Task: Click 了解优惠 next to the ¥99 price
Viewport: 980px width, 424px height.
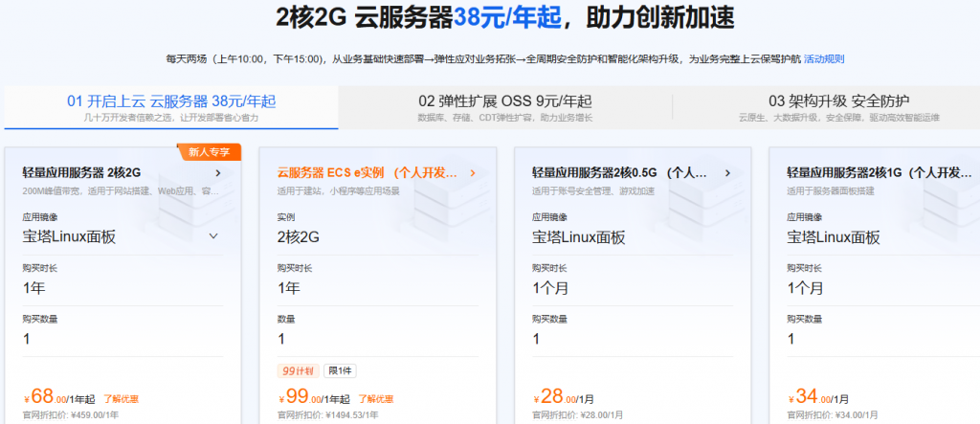Action: coord(377,399)
